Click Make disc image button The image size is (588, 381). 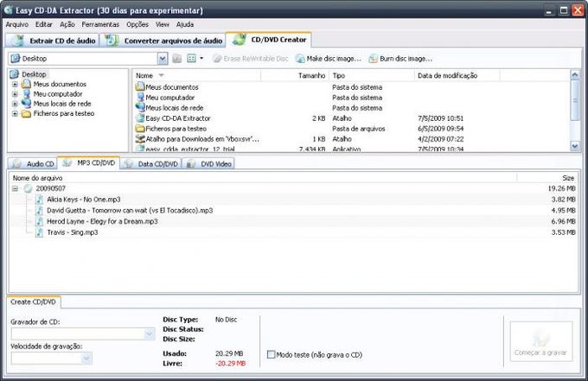click(328, 59)
